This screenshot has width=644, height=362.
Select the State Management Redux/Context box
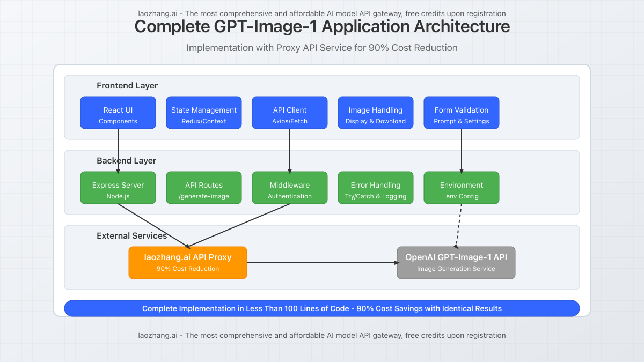(204, 113)
